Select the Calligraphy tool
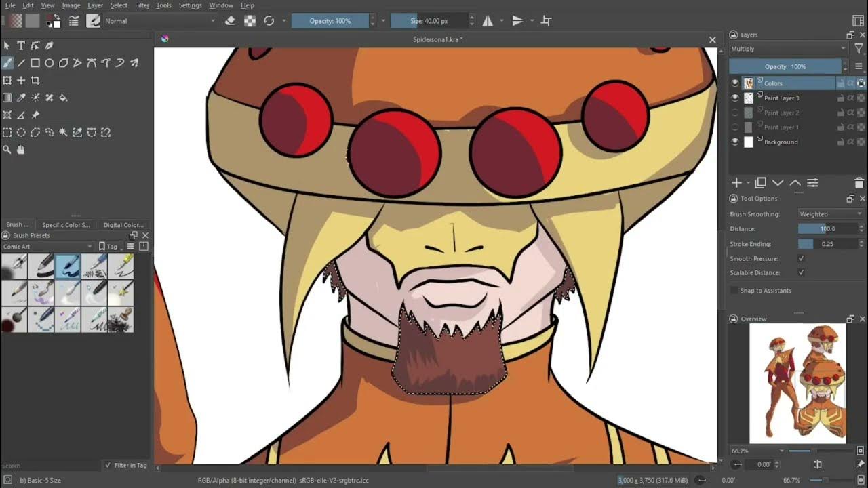Screen dimensions: 868x488 pos(49,46)
